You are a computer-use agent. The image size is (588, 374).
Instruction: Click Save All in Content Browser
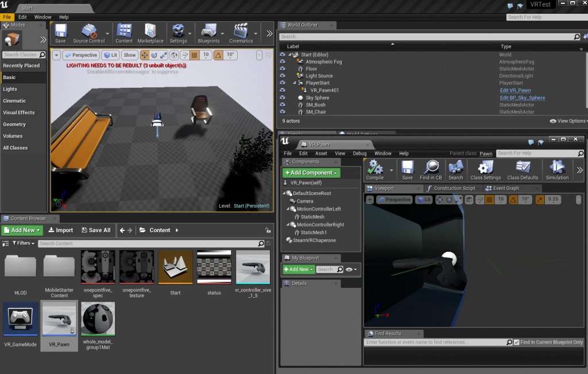[x=96, y=231]
